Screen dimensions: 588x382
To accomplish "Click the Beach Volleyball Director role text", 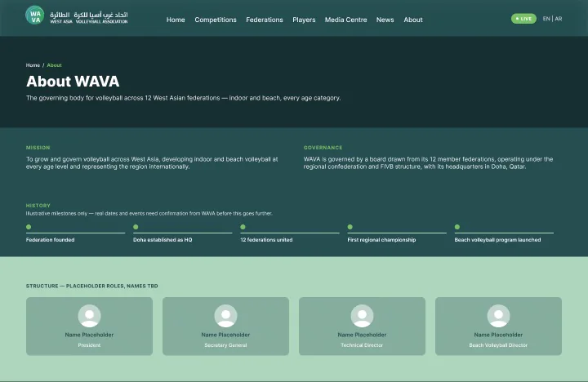I will coord(498,345).
